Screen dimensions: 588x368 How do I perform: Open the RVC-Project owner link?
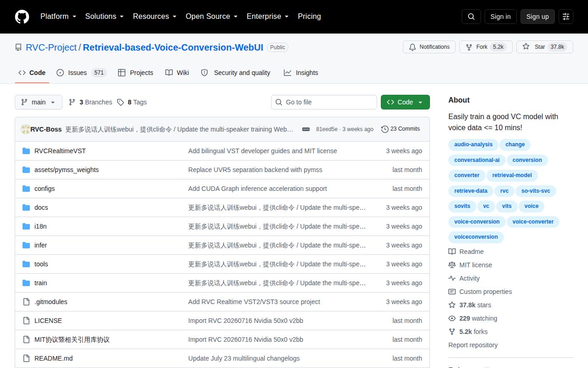(x=51, y=47)
